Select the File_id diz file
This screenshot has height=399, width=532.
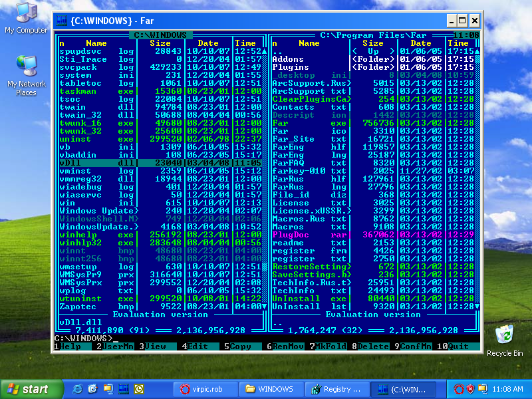(373, 195)
